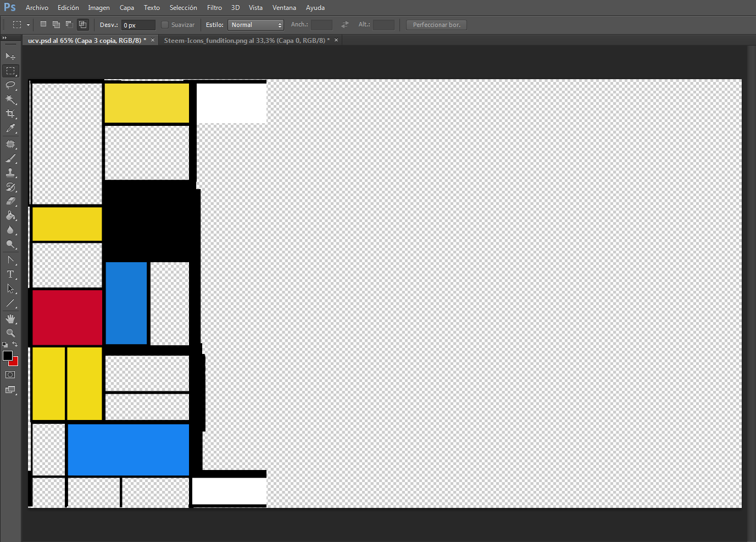756x542 pixels.
Task: Select the Paint Bucket tool
Action: point(10,215)
